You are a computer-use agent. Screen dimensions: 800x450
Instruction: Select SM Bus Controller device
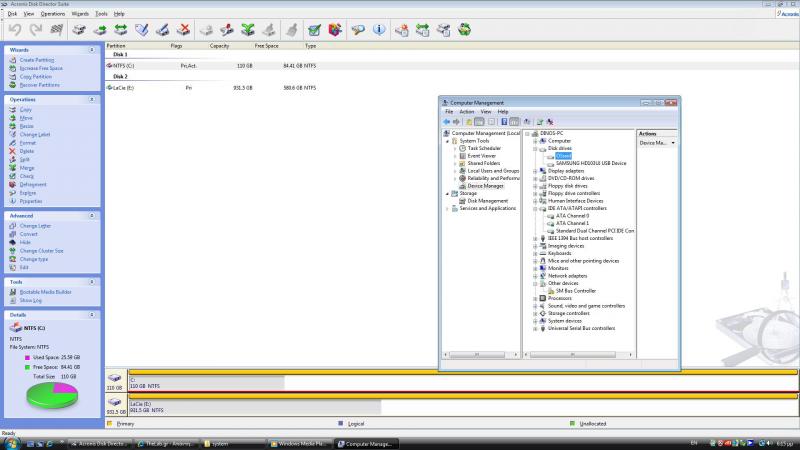tap(576, 291)
